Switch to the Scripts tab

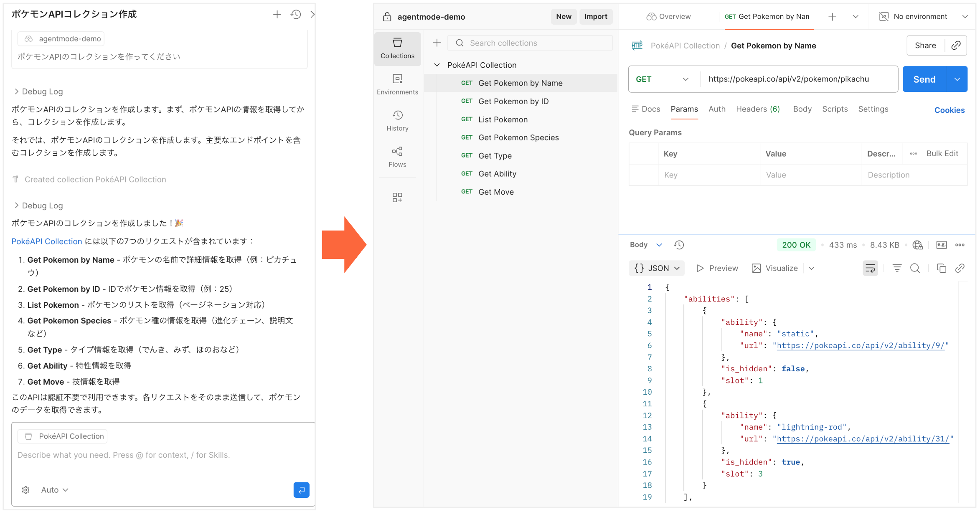835,109
